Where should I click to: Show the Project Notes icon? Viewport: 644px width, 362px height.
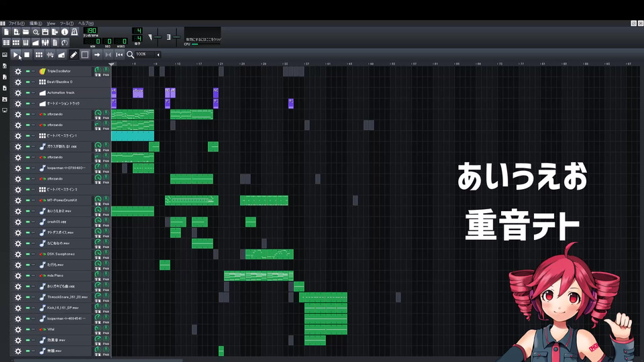(x=54, y=42)
